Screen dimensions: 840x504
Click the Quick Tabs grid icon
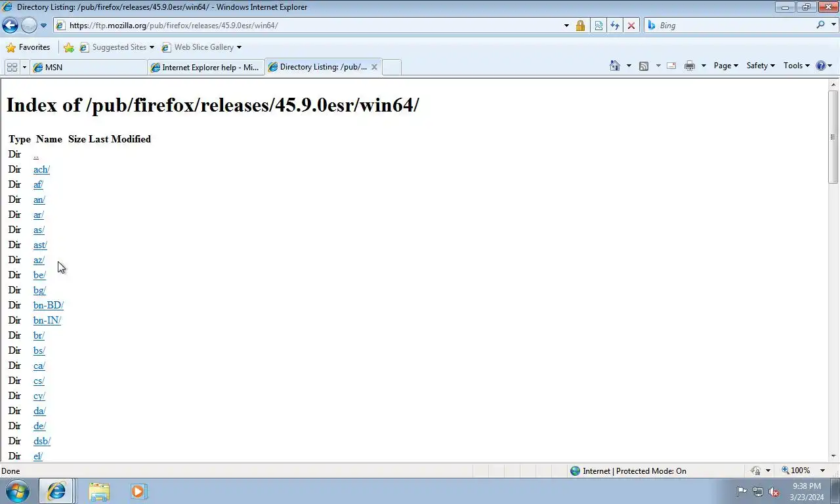pyautogui.click(x=12, y=67)
